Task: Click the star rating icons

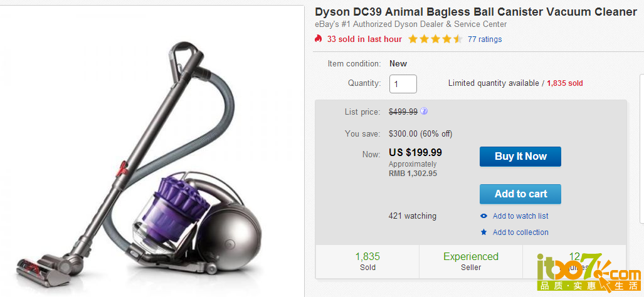Action: coord(435,39)
